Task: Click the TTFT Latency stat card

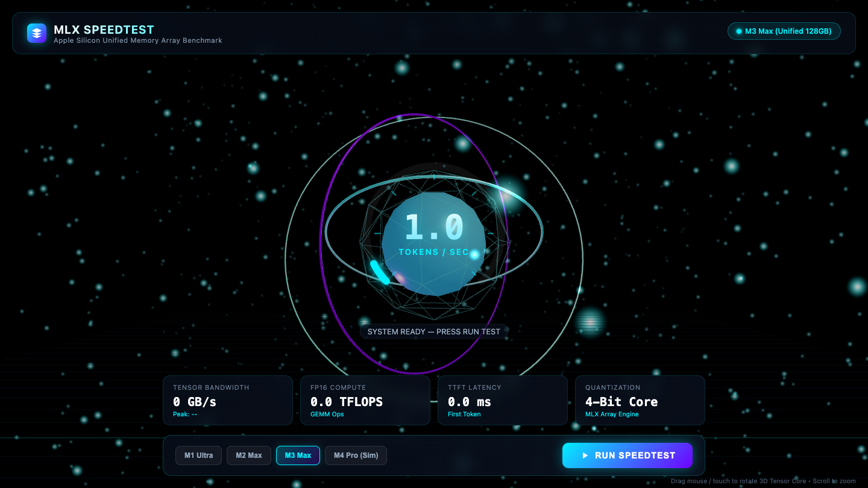Action: [x=503, y=401]
